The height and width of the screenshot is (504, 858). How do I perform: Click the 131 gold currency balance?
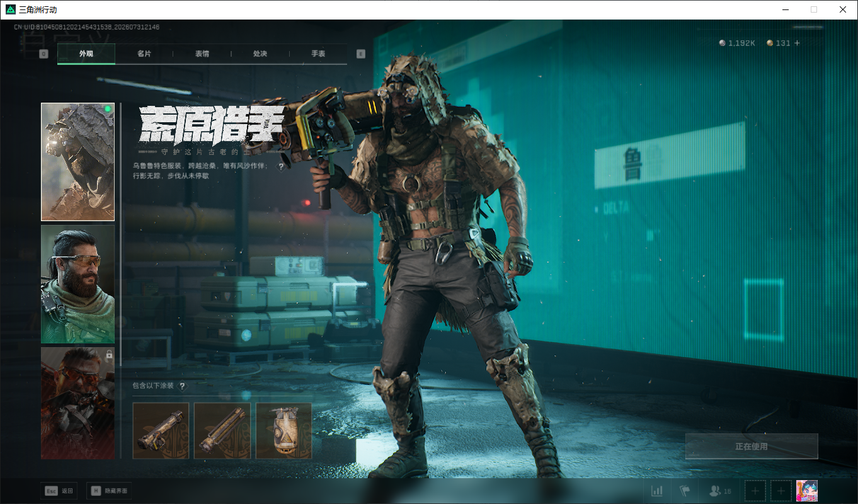(x=779, y=43)
